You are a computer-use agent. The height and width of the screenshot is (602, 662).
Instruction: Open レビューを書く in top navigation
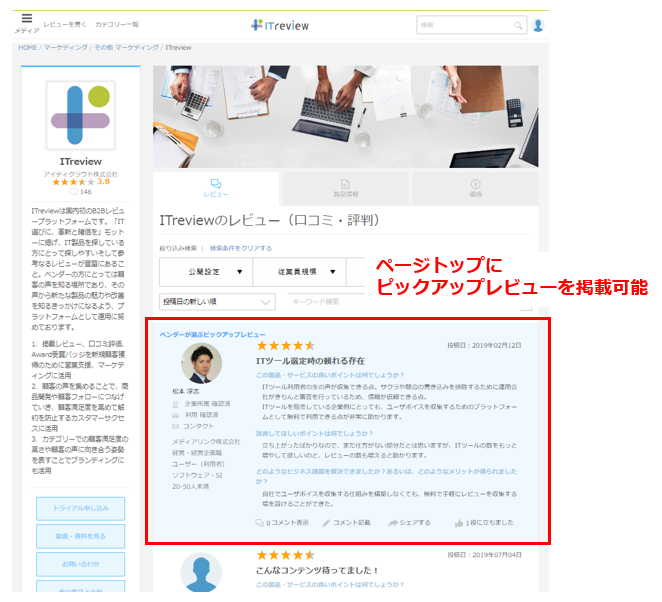(x=65, y=24)
